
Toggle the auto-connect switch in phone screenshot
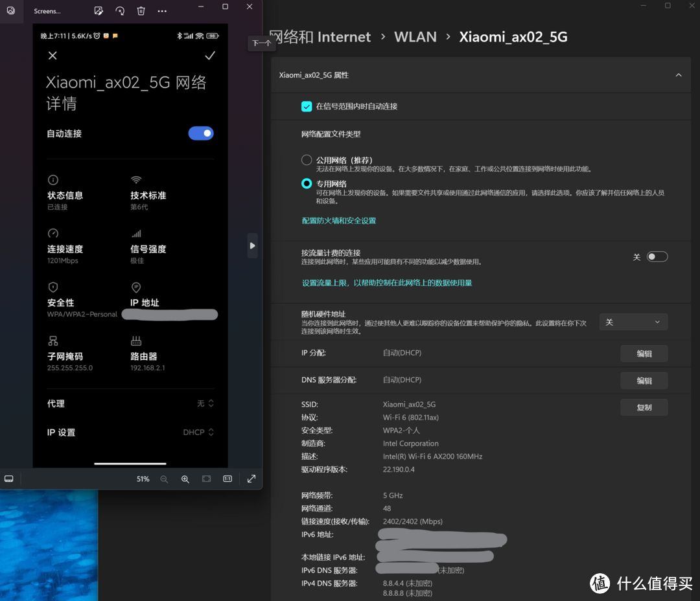[201, 133]
